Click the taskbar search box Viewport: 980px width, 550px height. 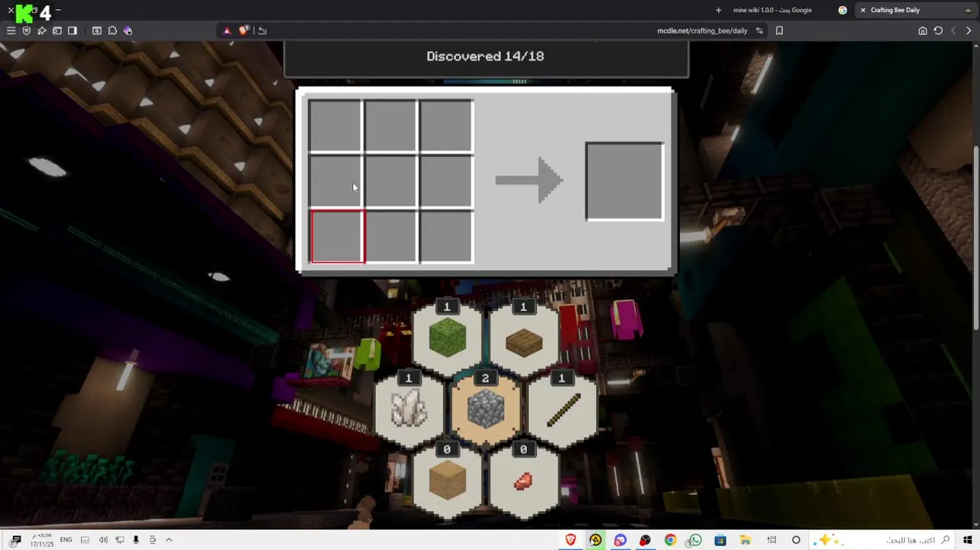pyautogui.click(x=882, y=540)
